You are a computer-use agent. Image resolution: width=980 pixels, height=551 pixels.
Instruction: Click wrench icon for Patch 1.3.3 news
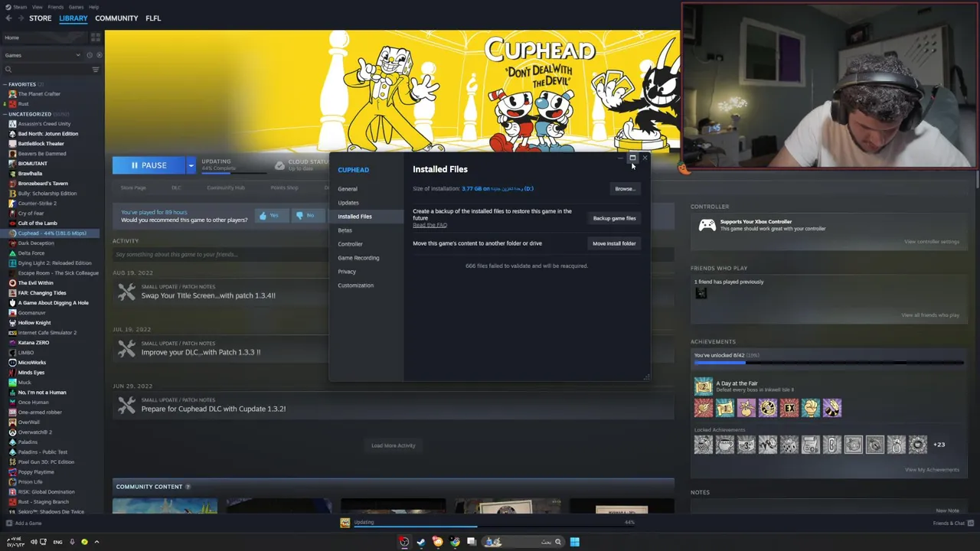[126, 348]
